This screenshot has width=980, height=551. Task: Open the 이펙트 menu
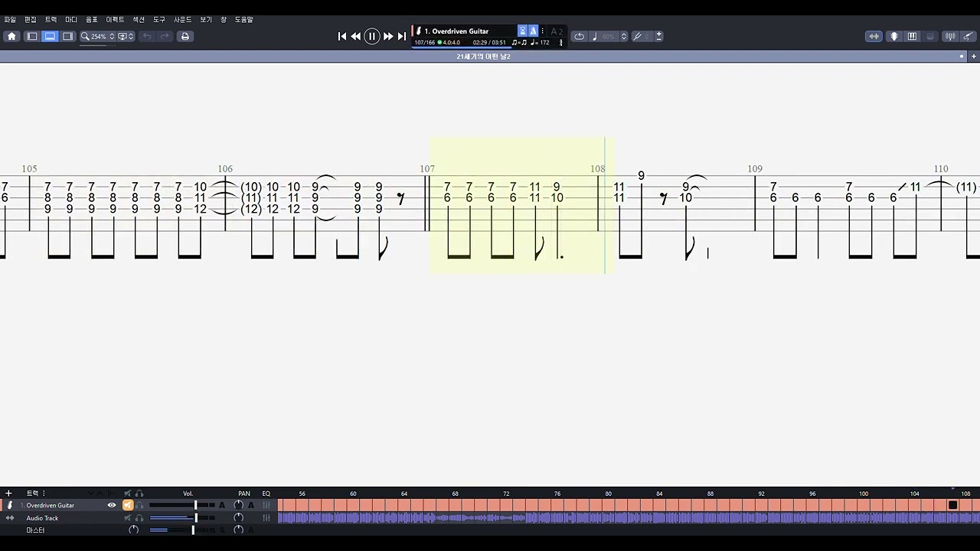coord(115,20)
